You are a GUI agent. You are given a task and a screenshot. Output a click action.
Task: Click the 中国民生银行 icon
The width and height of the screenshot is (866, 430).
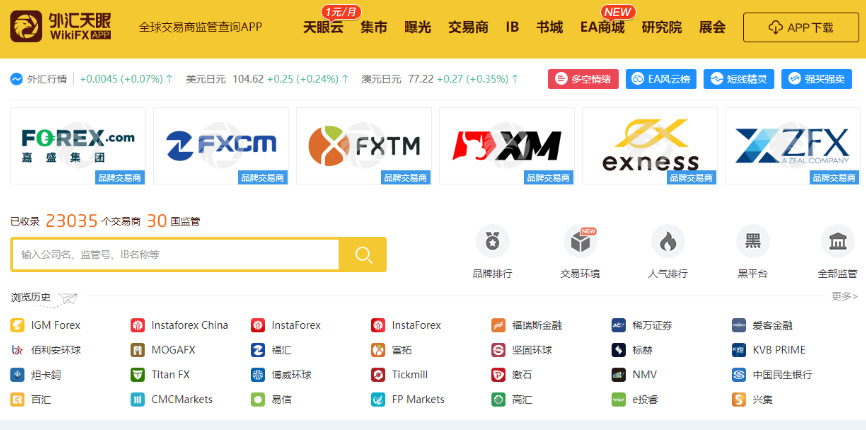pyautogui.click(x=739, y=375)
